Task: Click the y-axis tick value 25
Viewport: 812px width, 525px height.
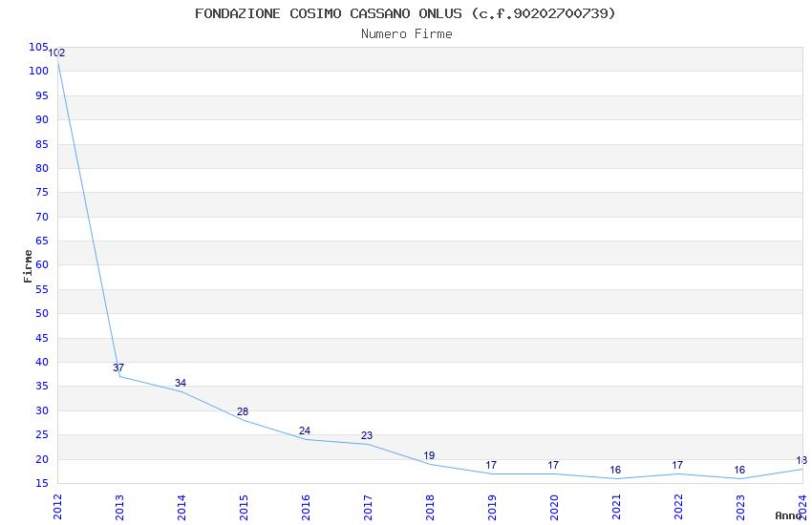Action: 42,435
